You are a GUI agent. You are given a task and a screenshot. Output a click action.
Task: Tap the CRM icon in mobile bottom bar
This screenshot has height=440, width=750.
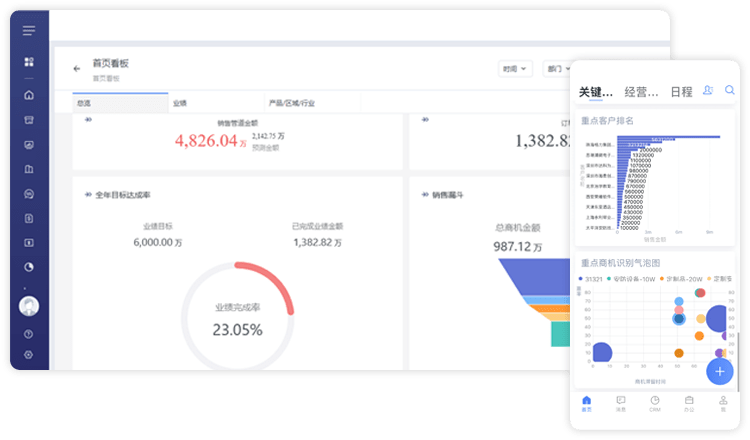pos(655,403)
